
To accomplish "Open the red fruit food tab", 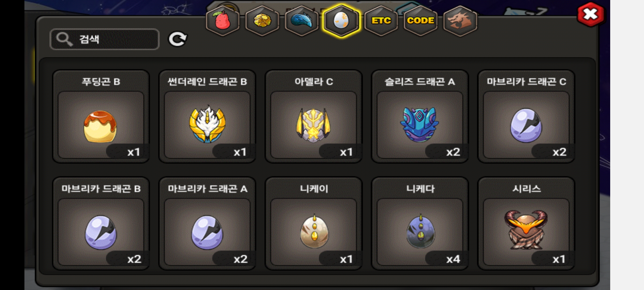I will [x=222, y=21].
